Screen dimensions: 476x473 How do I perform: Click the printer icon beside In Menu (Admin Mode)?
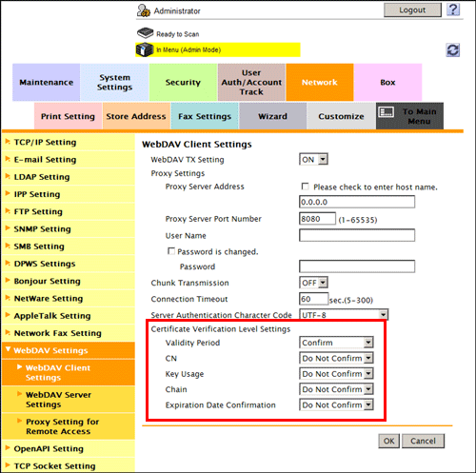(x=145, y=49)
